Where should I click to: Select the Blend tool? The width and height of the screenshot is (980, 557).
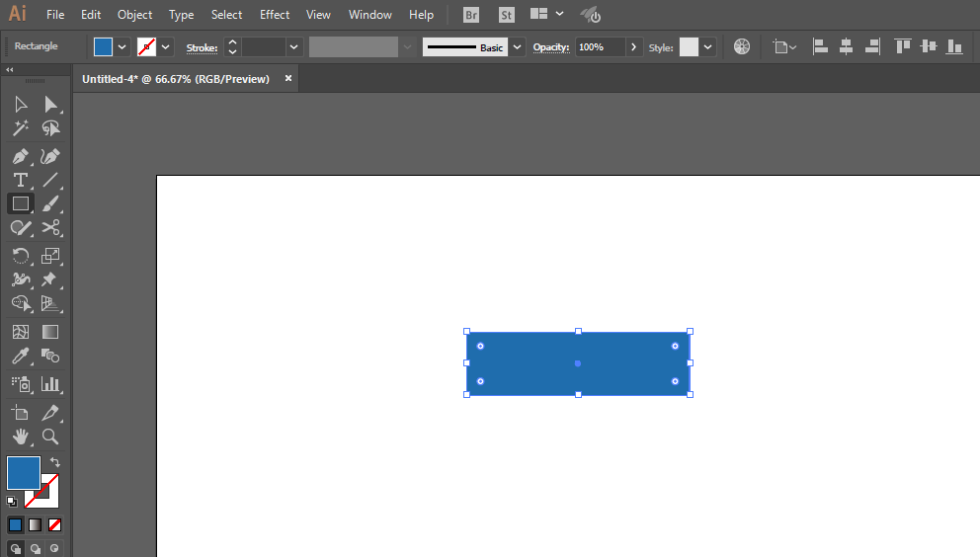(50, 356)
